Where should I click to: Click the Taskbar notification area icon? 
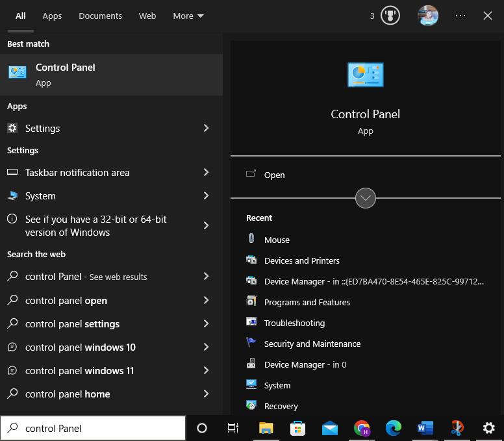pos(12,172)
